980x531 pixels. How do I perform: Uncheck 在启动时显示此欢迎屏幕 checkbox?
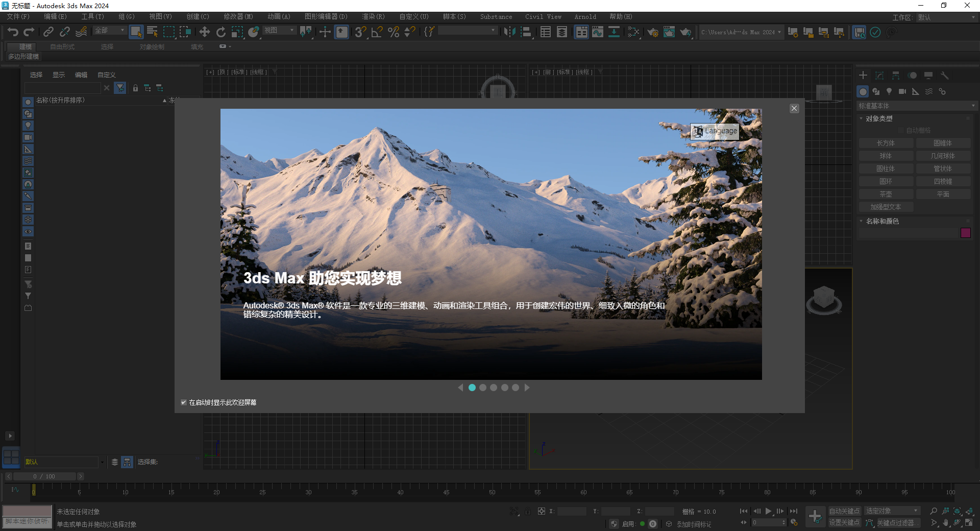(x=184, y=402)
